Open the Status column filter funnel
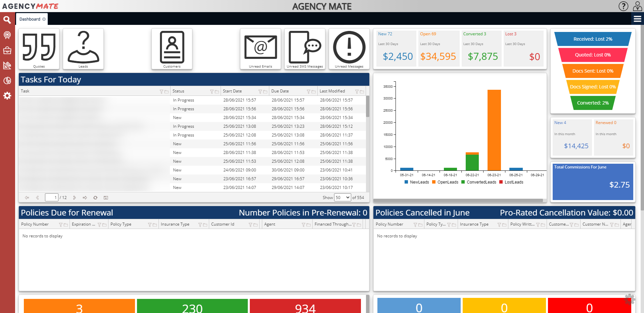This screenshot has height=313, width=644. tap(212, 91)
